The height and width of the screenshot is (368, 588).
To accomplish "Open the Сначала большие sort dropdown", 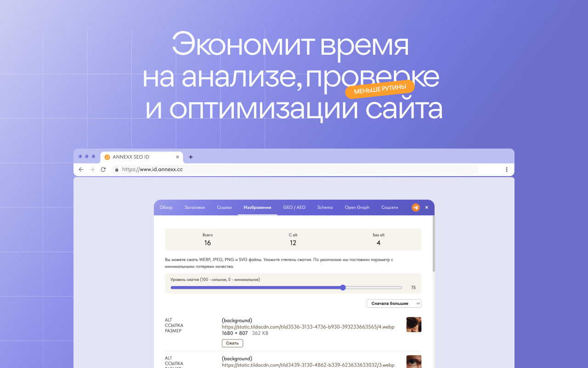I will (394, 304).
